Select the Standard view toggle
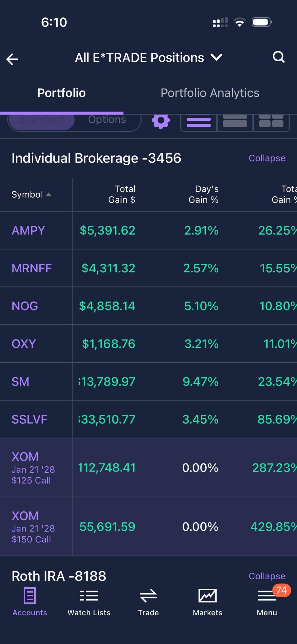Image resolution: width=297 pixels, height=644 pixels. click(x=42, y=120)
